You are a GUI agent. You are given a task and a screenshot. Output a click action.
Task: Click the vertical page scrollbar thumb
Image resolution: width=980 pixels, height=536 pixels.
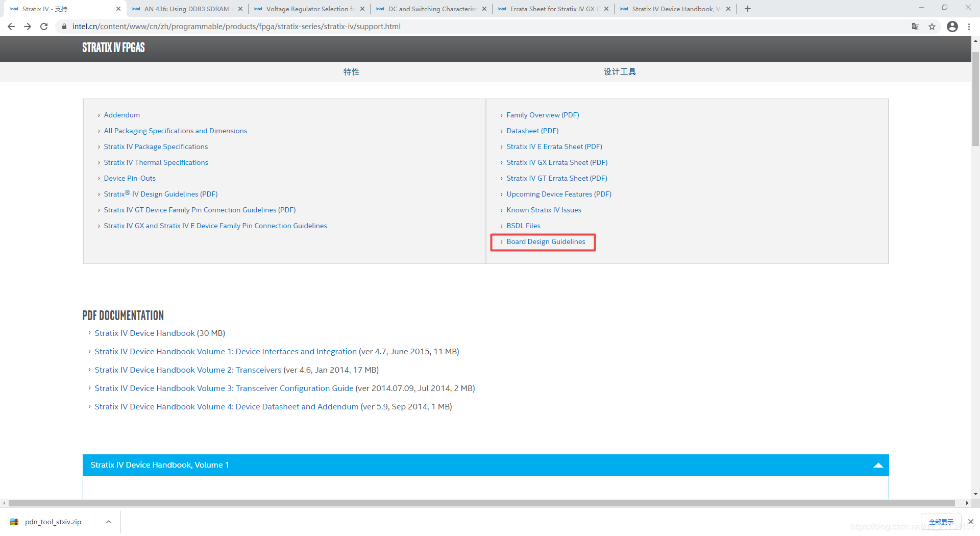click(975, 99)
